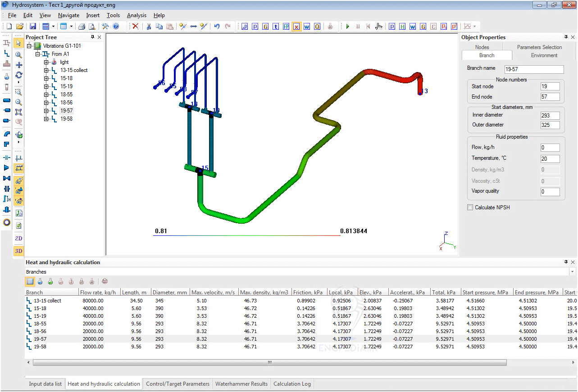
Task: Switch to 2D view mode
Action: pos(18,238)
